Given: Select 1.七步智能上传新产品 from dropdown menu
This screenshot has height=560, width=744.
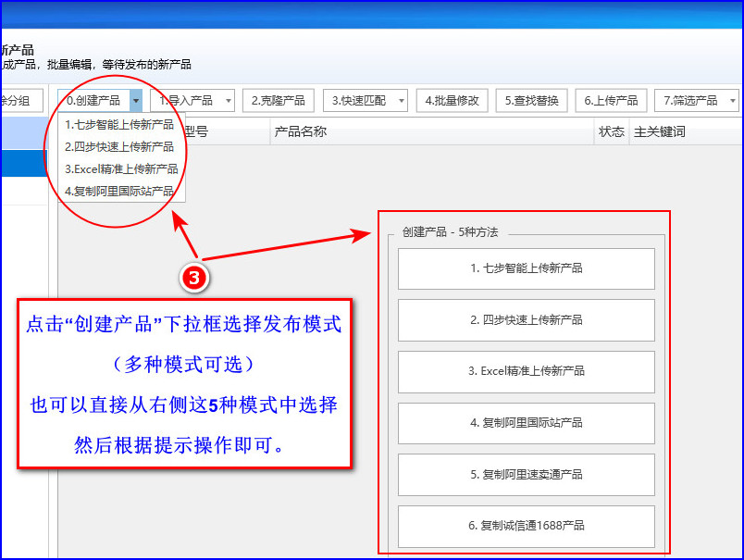Looking at the screenshot, I should coord(121,125).
